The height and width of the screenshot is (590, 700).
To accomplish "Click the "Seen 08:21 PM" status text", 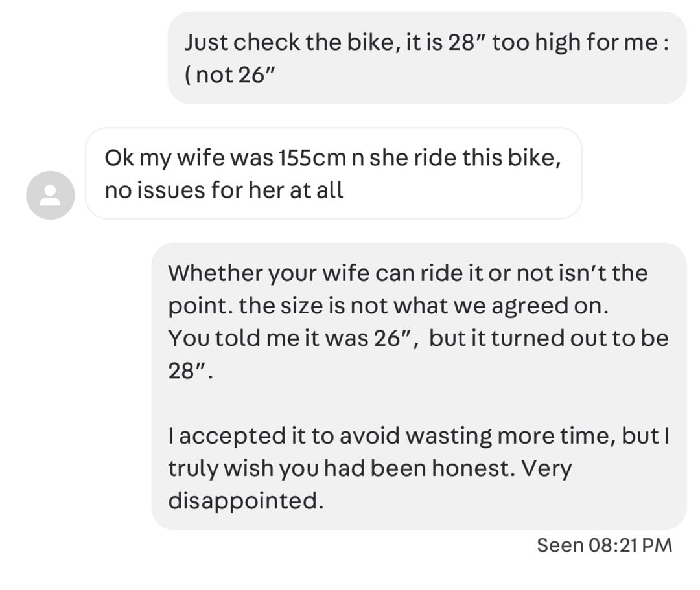I will (605, 545).
